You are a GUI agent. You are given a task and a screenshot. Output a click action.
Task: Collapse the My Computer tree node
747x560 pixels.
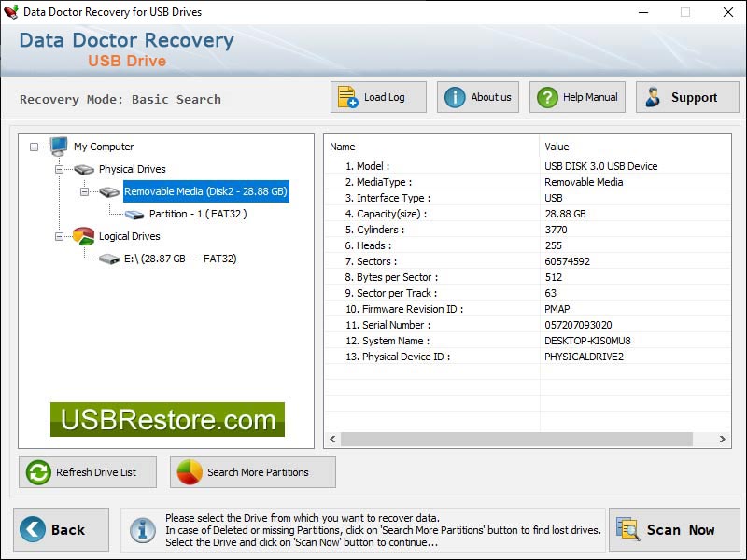35,147
